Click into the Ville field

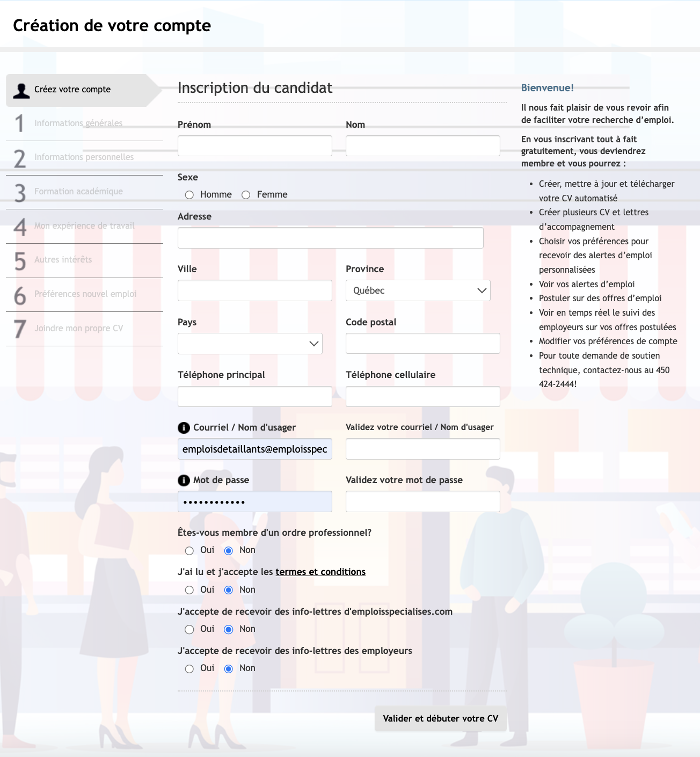point(255,290)
